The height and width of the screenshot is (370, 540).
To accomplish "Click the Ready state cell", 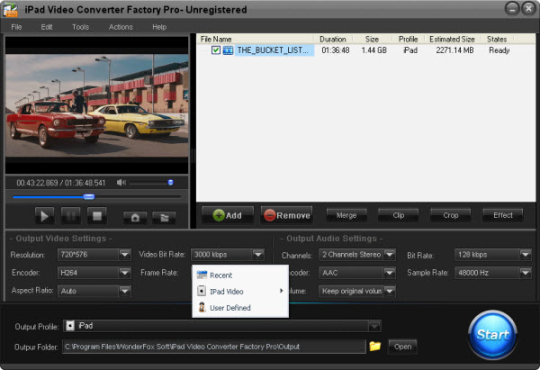I will [499, 50].
